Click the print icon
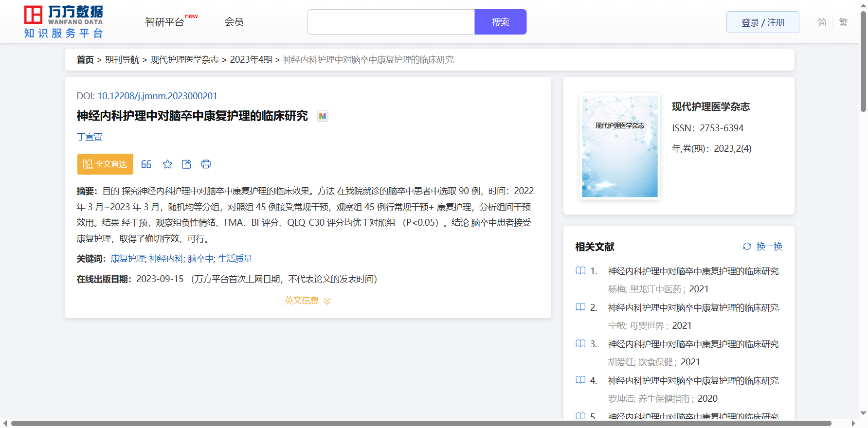Image resolution: width=868 pixels, height=428 pixels. pyautogui.click(x=206, y=164)
